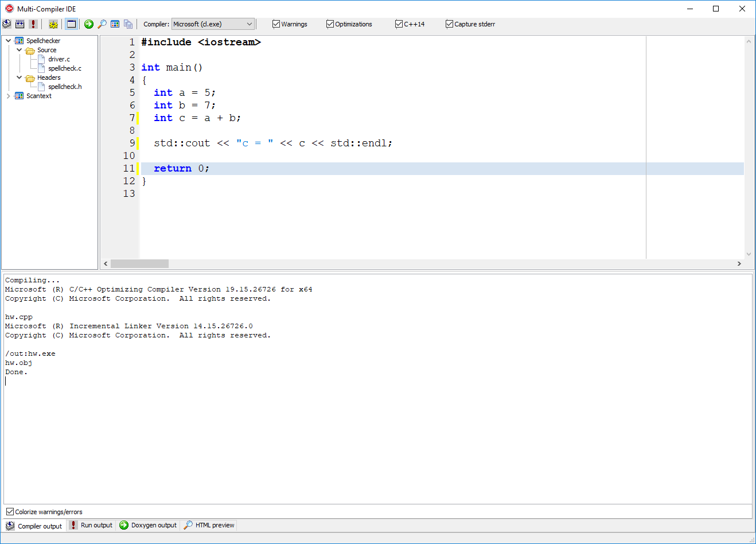Open driver.c from the Source folder
This screenshot has width=756, height=544.
tap(59, 59)
